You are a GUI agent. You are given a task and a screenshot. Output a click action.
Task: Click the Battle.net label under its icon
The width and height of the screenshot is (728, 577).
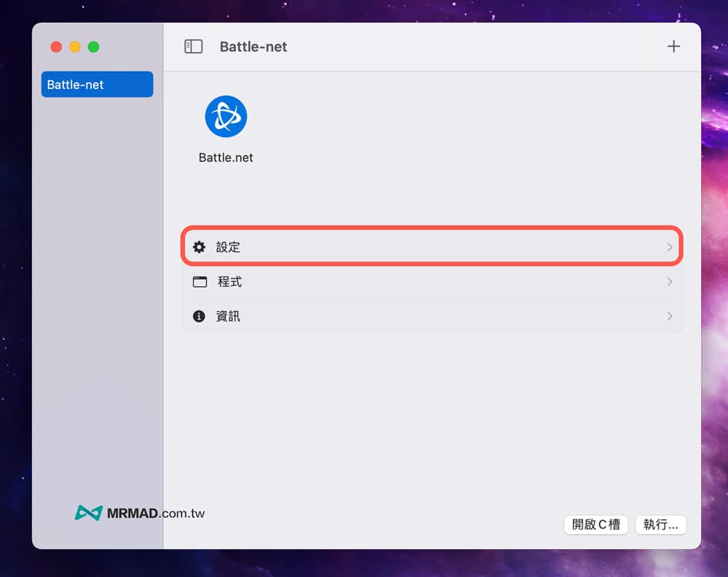(226, 157)
